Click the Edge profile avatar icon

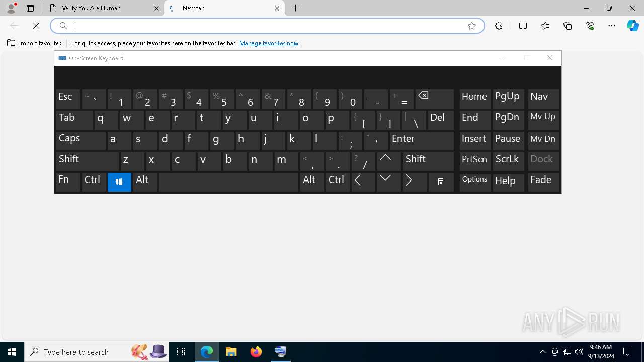pyautogui.click(x=11, y=8)
